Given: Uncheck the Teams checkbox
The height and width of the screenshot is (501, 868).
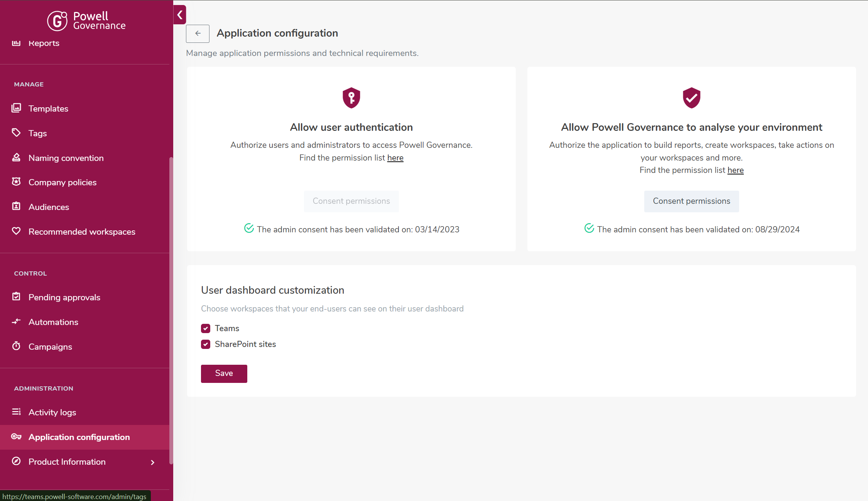Looking at the screenshot, I should (206, 328).
